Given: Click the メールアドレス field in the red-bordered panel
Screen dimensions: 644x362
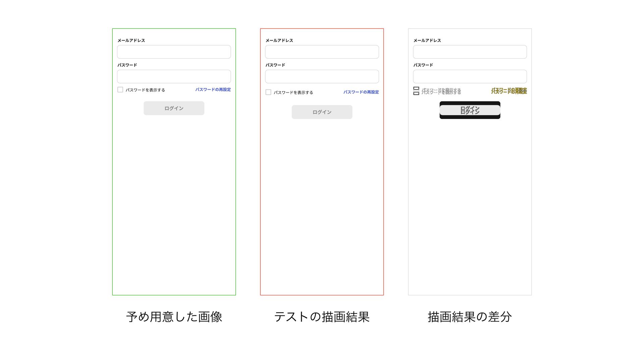Looking at the screenshot, I should click(322, 52).
